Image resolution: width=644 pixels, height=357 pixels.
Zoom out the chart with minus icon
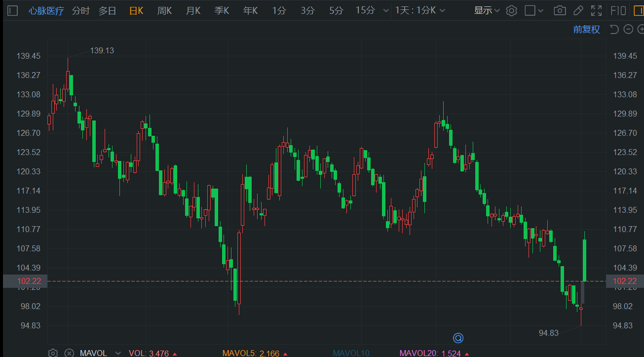click(x=628, y=30)
